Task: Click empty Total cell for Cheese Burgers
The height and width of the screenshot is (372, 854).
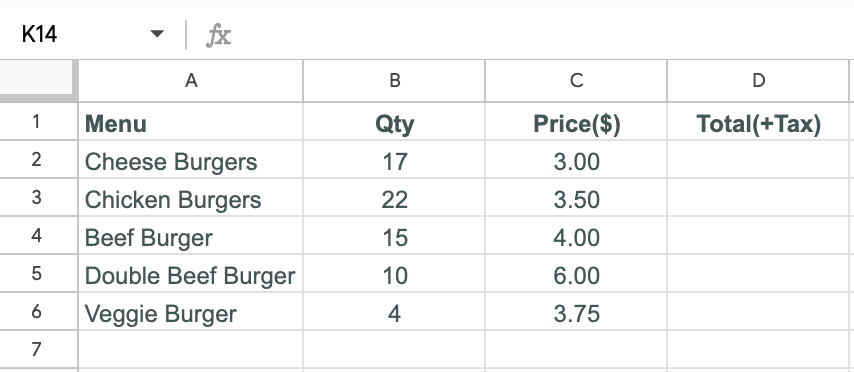Action: pos(758,160)
